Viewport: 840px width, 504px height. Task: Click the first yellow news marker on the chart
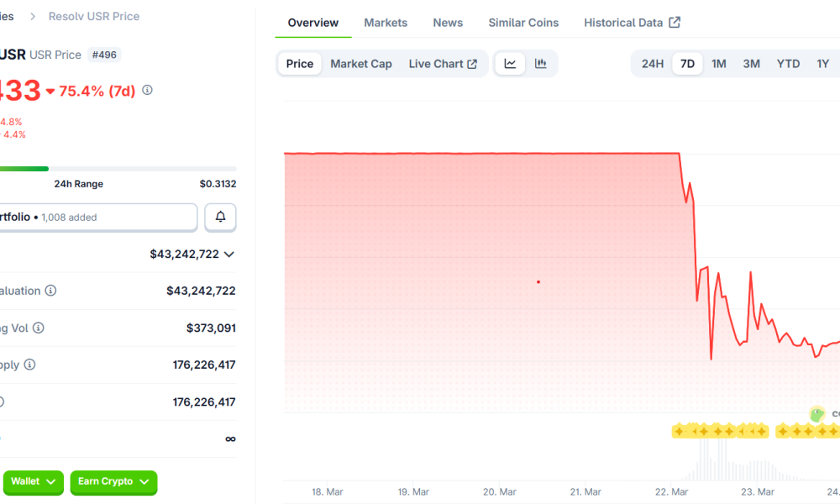coord(679,431)
